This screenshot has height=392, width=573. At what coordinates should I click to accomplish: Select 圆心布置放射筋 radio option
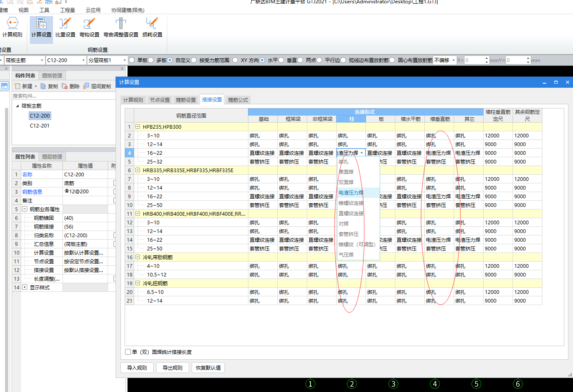click(392, 60)
